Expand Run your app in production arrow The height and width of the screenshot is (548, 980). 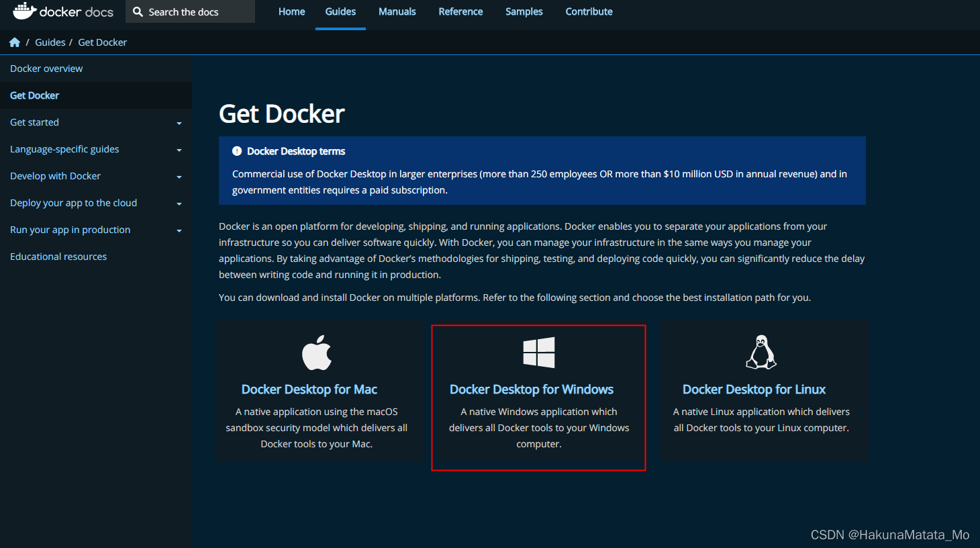tap(179, 231)
